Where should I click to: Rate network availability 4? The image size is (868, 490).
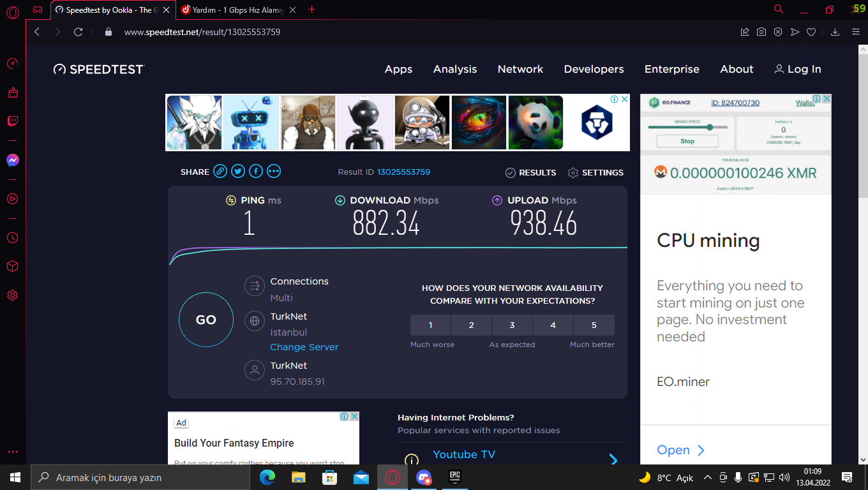(x=553, y=325)
